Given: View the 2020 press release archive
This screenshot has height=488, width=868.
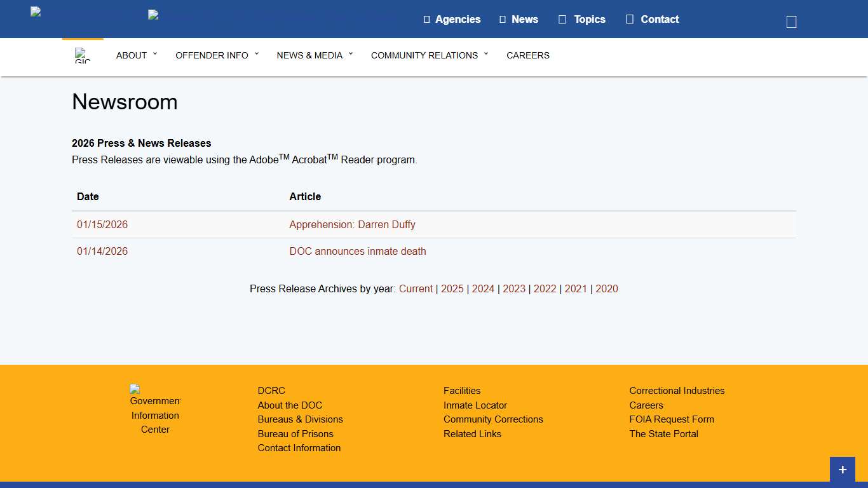Looking at the screenshot, I should (606, 288).
